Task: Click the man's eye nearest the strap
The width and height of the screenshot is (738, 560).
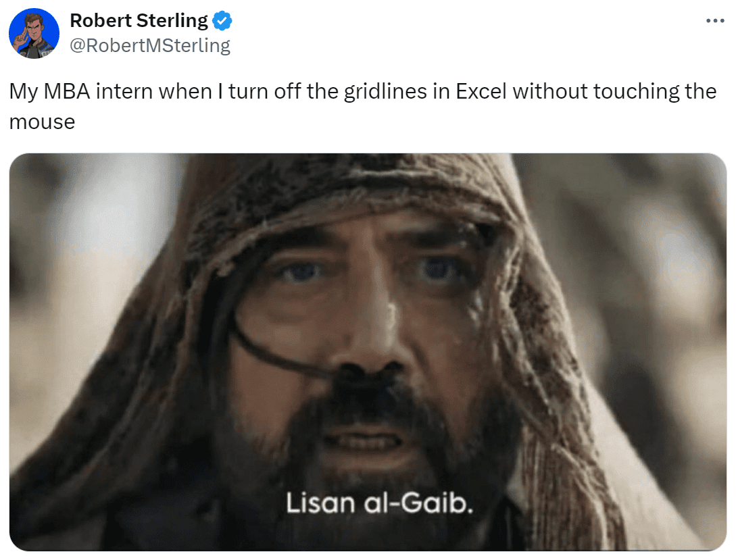Action: [x=301, y=271]
